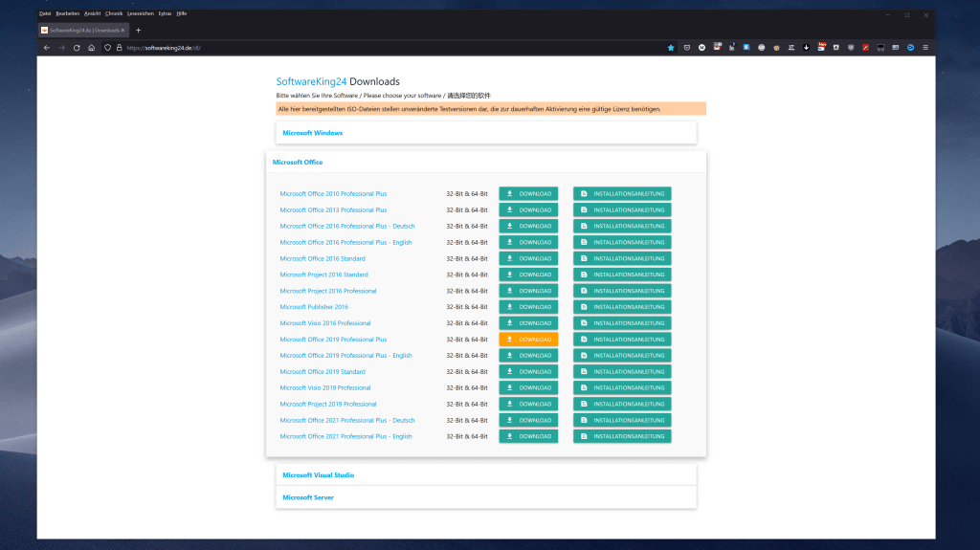Open Microsoft Office 2010 Professional Plus link
The height and width of the screenshot is (550, 980).
333,194
